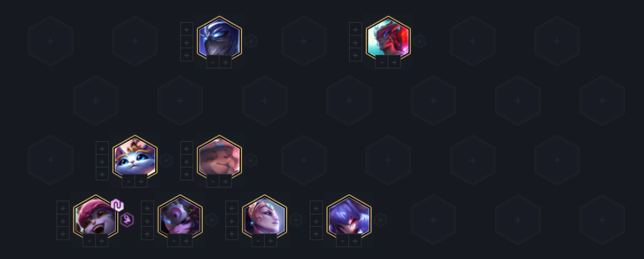Decrease star level of moon-helmet champion
This screenshot has width=644, height=259.
click(174, 240)
